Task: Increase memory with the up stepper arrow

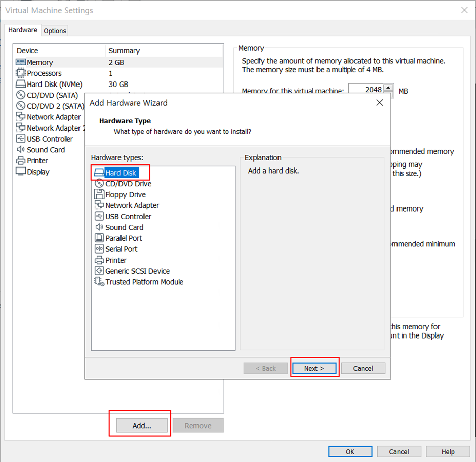Action: click(388, 88)
